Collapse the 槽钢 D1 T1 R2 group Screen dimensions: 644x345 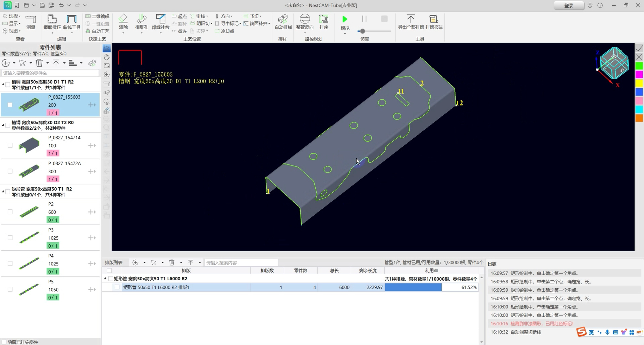[x=3, y=84]
